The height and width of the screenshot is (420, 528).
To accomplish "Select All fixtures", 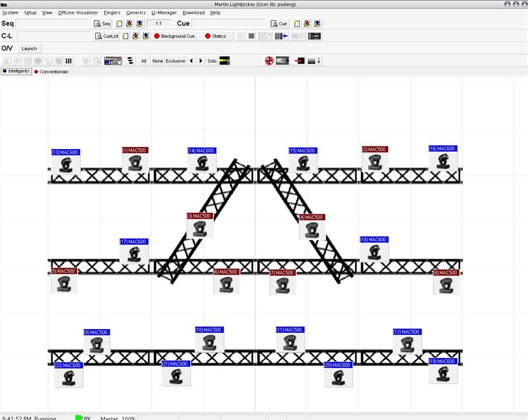I will (x=144, y=61).
